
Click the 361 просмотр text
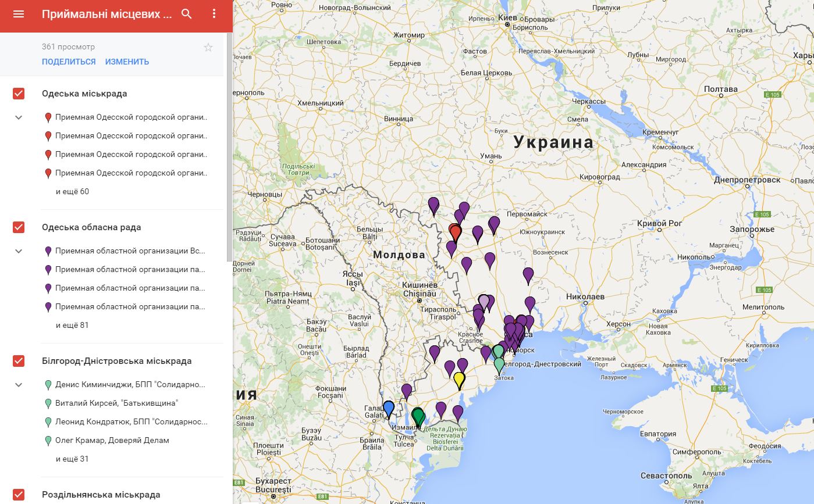click(x=68, y=47)
